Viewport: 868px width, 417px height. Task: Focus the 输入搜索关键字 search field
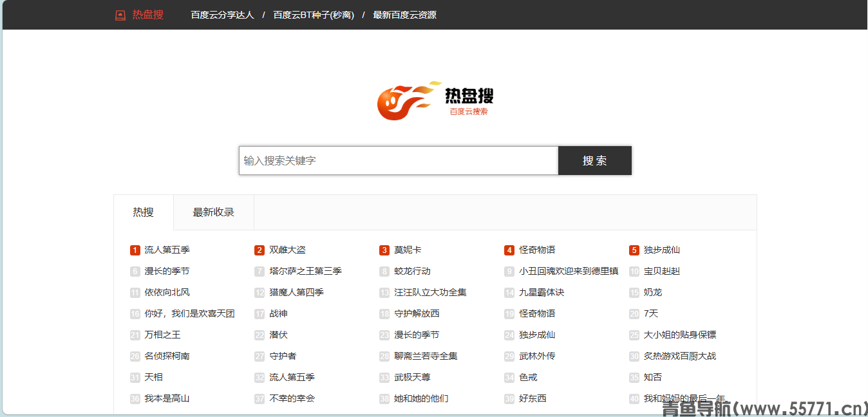point(399,160)
